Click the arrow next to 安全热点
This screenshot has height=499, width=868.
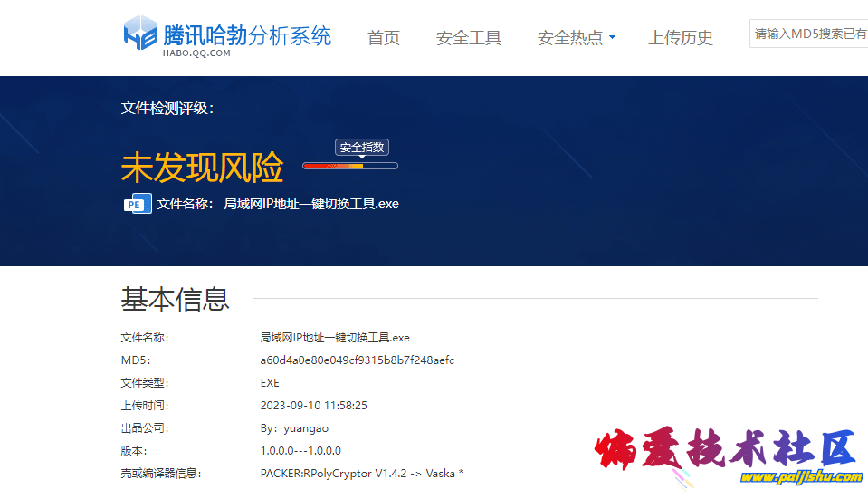612,38
